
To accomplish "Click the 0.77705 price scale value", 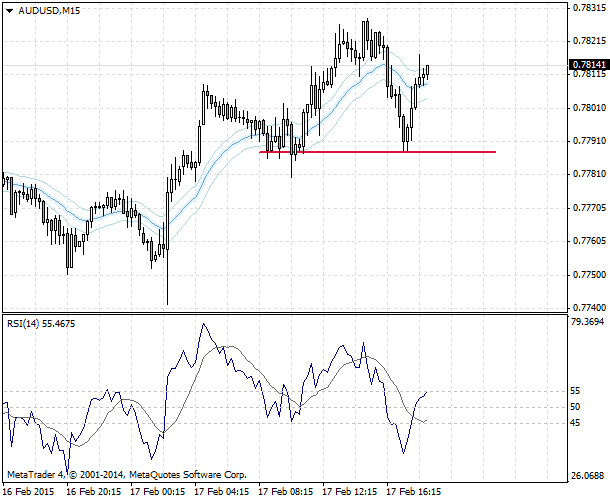I will (x=589, y=208).
